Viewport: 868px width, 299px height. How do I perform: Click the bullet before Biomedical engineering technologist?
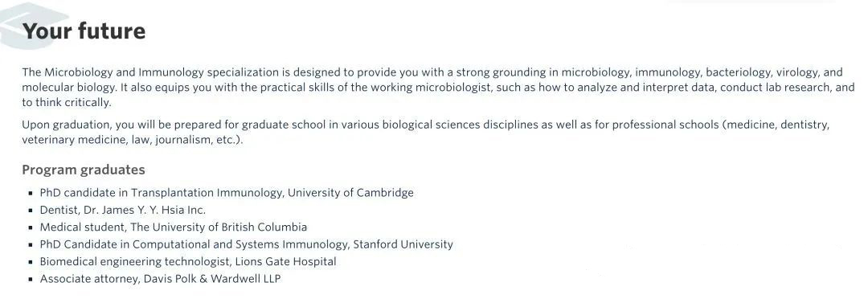(x=30, y=262)
